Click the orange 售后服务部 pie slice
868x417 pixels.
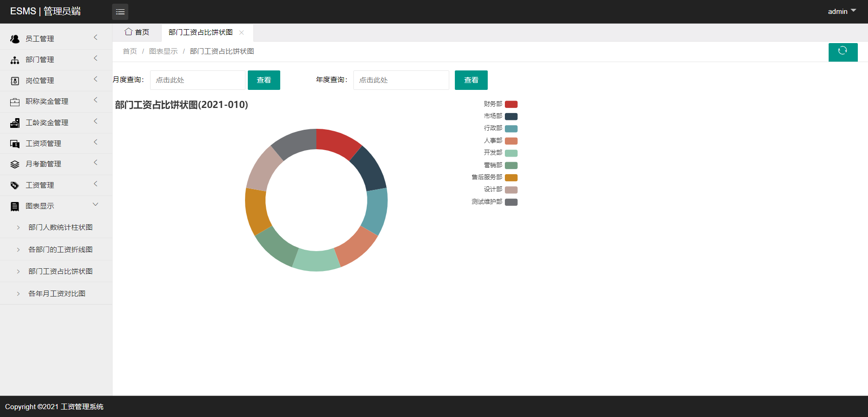coord(256,211)
